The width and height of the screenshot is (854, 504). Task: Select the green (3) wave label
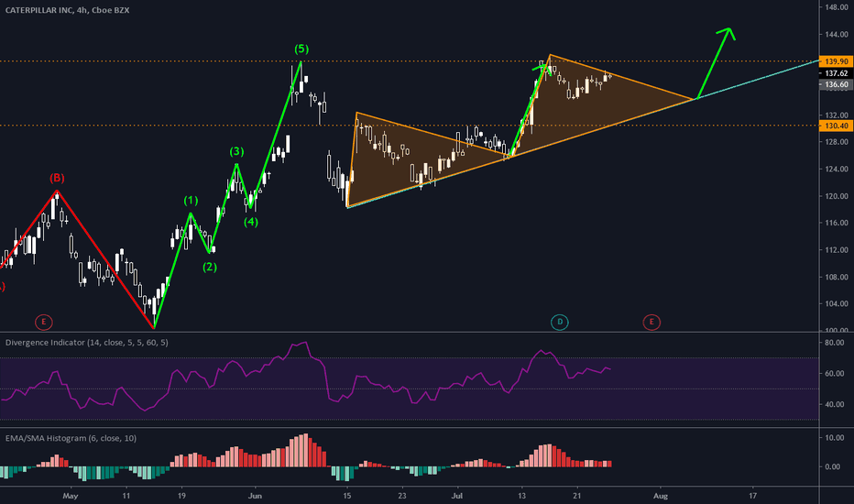(x=236, y=151)
